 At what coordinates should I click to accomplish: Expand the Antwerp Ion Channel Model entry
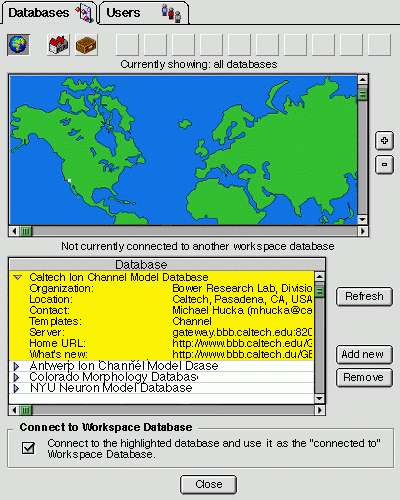[16, 366]
